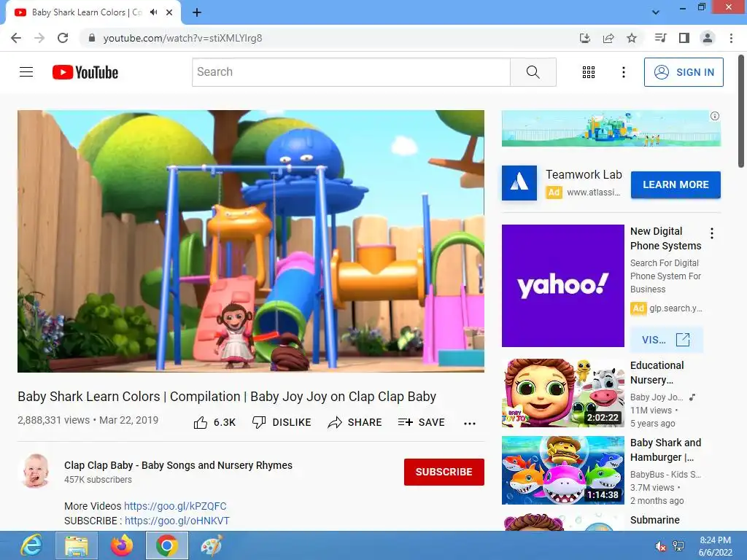Open Chrome media control icon

(x=660, y=38)
